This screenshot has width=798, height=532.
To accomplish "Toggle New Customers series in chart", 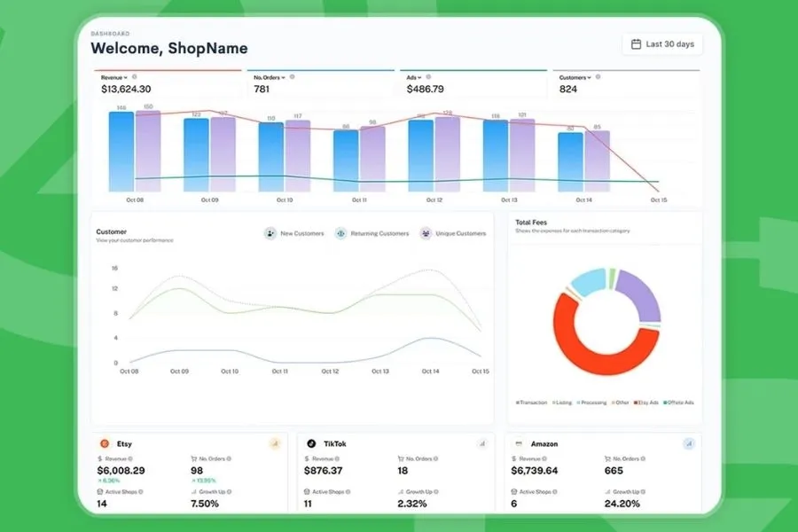I will [294, 233].
